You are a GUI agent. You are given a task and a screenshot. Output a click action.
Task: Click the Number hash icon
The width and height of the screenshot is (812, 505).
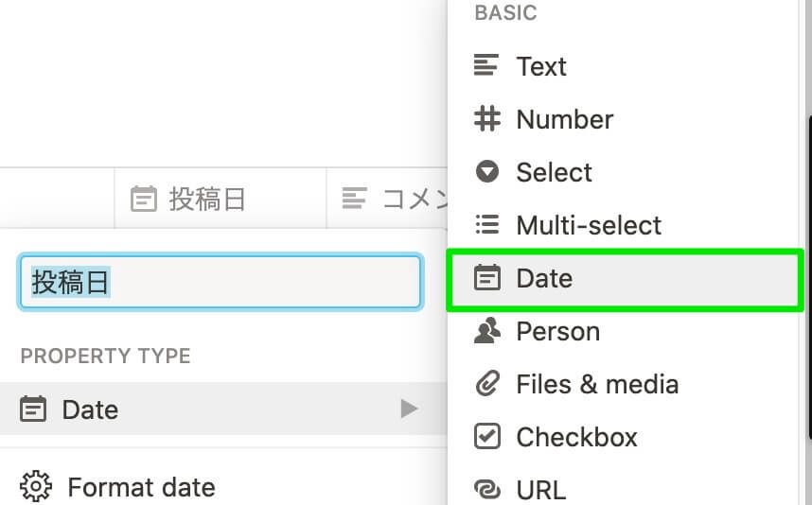point(486,118)
